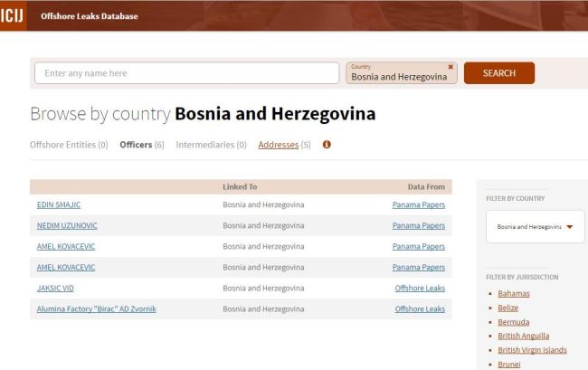Select the Officers (6) tab
588x370 pixels.
click(140, 145)
